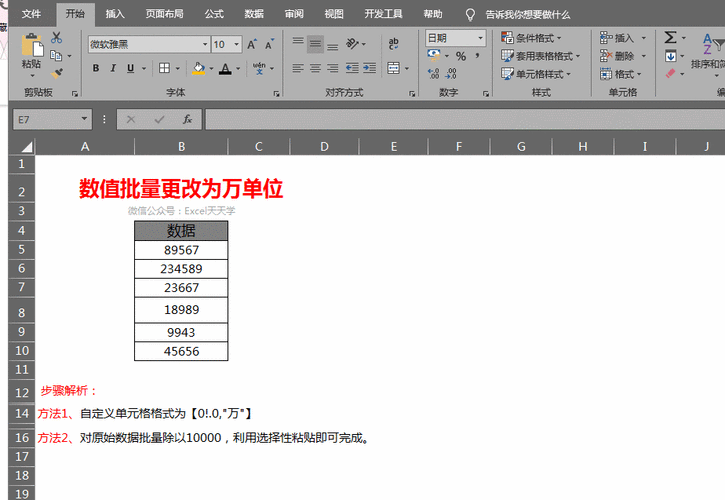Click the phonetic guide wén icon
The image size is (725, 500).
click(259, 68)
